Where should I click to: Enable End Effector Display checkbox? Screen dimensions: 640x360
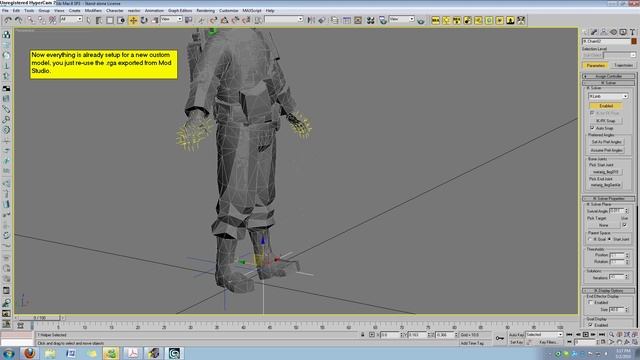pos(590,302)
